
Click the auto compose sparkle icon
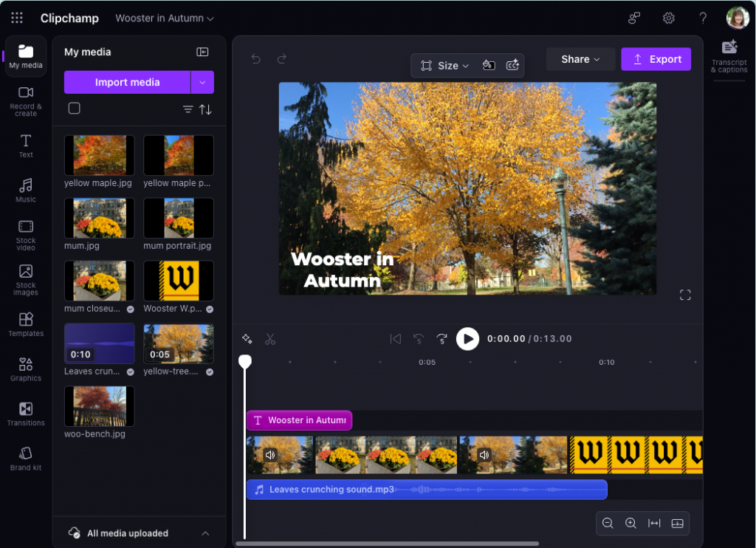[x=247, y=339]
